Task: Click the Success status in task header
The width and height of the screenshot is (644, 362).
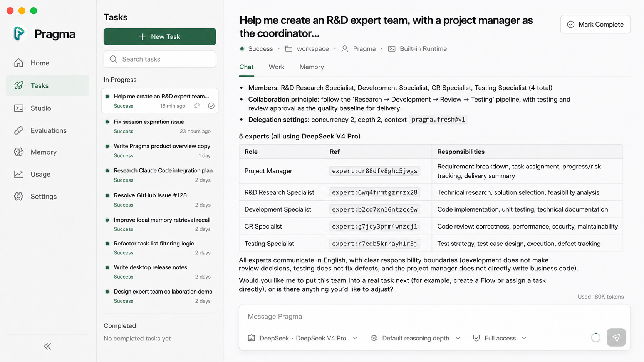Action: (260, 49)
